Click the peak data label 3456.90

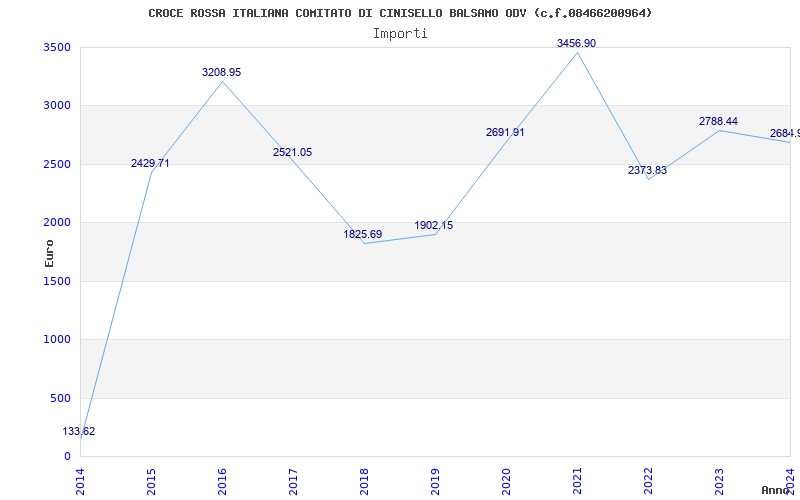(576, 43)
